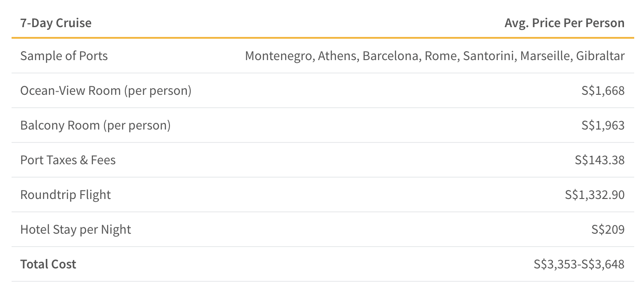The height and width of the screenshot is (292, 644).
Task: Click the 7-Day Cruise column header
Action: click(56, 23)
